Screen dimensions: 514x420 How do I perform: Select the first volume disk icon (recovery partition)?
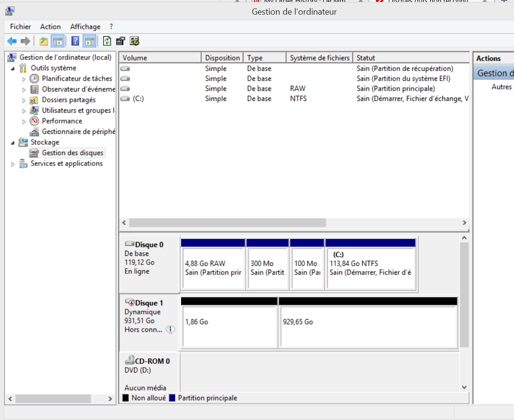pyautogui.click(x=125, y=68)
